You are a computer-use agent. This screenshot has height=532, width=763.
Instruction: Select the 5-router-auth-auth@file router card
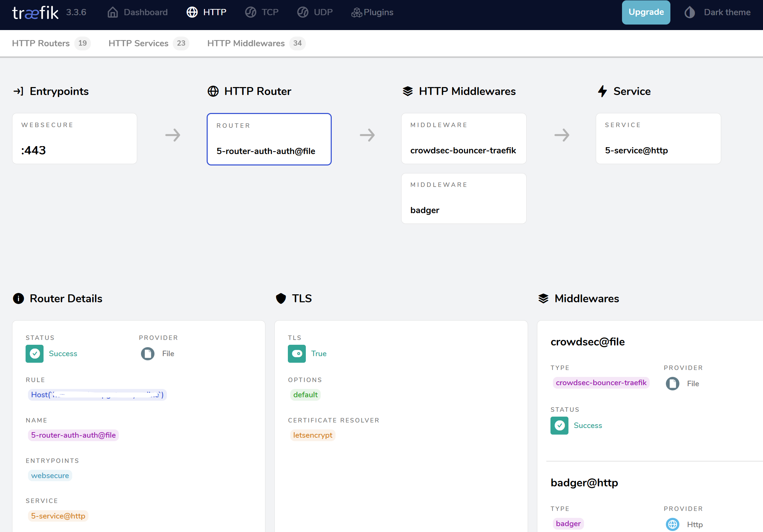(269, 139)
